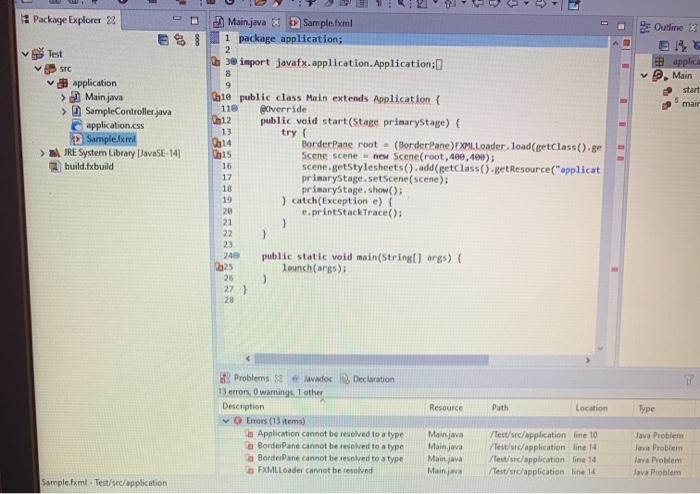Viewport: 700px width, 494px height.
Task: Minimize the editor area
Action: (x=604, y=23)
